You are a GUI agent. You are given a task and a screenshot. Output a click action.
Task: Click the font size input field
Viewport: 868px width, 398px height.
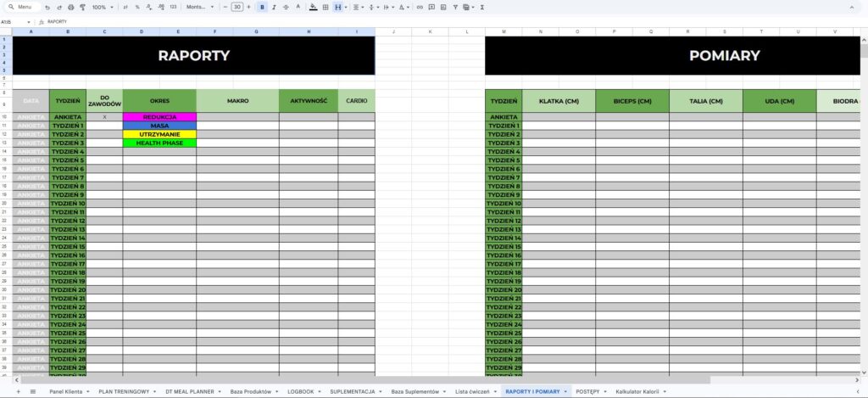[x=237, y=7]
